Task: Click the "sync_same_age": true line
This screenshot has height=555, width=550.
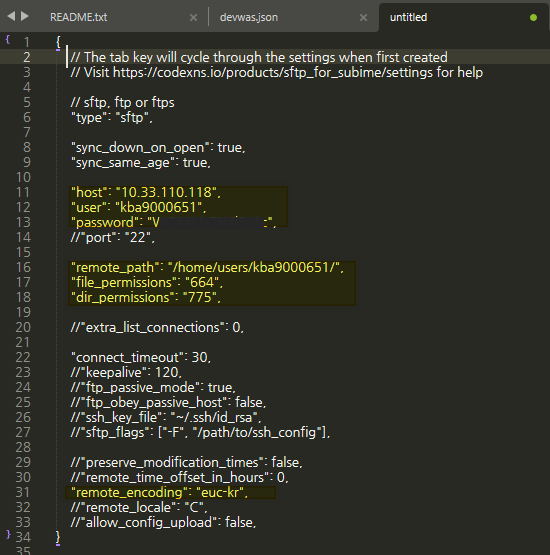Action: (141, 163)
